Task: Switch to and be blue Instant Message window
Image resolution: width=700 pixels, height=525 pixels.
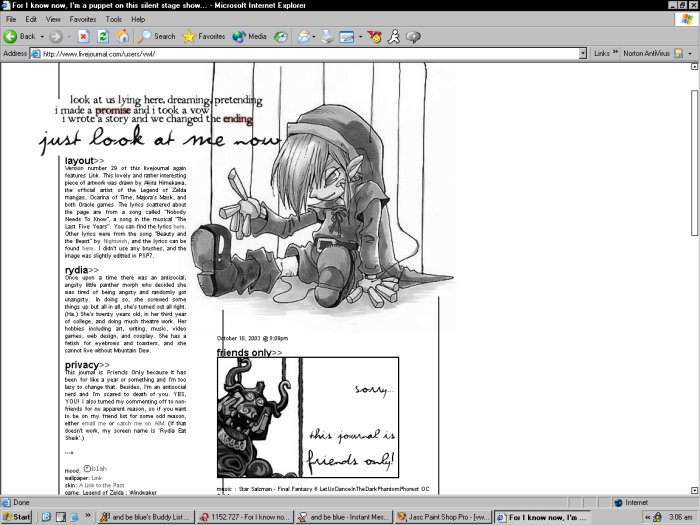Action: point(344,517)
